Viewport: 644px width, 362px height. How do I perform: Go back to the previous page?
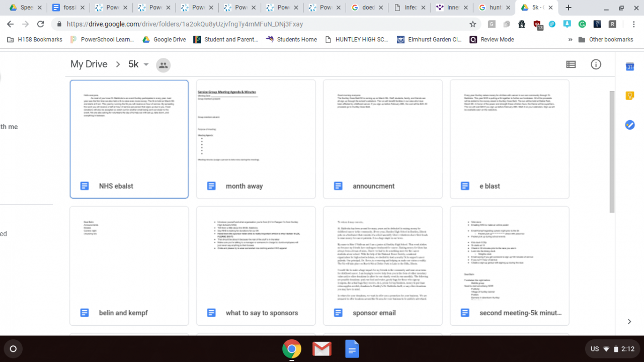tap(11, 24)
